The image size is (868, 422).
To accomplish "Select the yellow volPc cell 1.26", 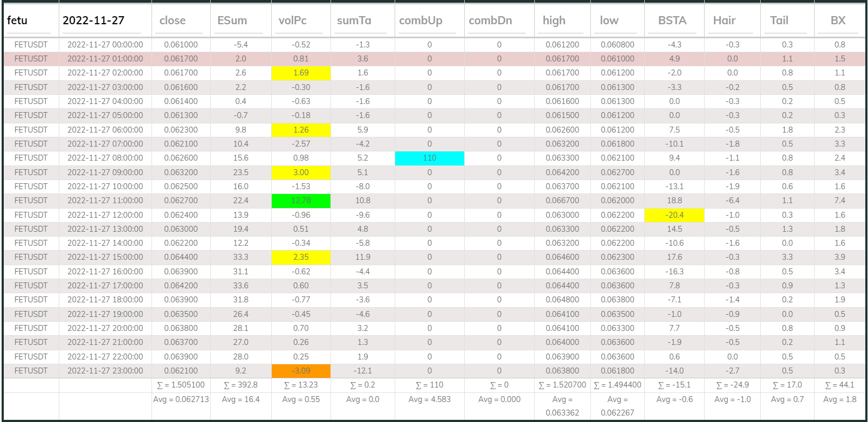I will [x=301, y=130].
